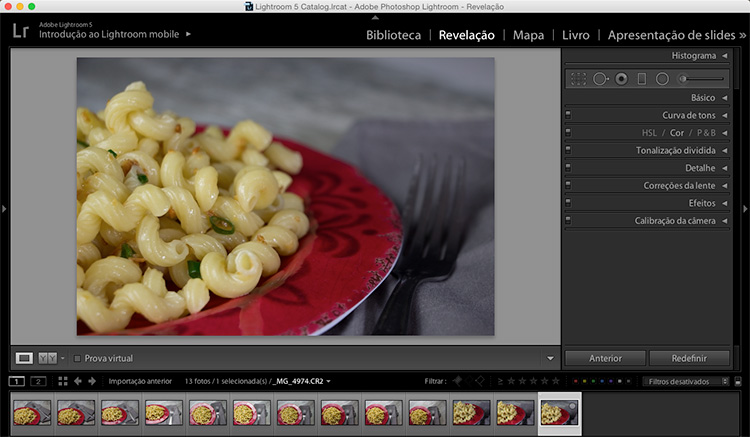Select the Red Eye Correction tool
Viewport: 750px width, 437px height.
(x=621, y=78)
